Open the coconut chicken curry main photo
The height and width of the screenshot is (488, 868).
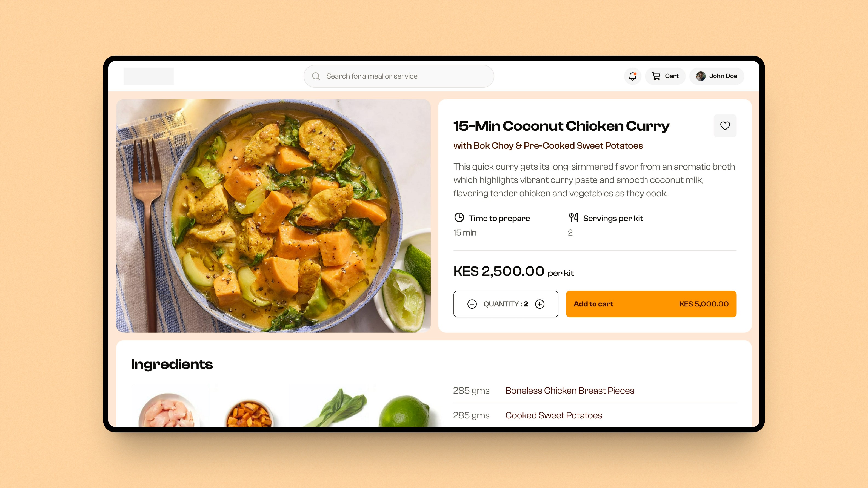273,216
